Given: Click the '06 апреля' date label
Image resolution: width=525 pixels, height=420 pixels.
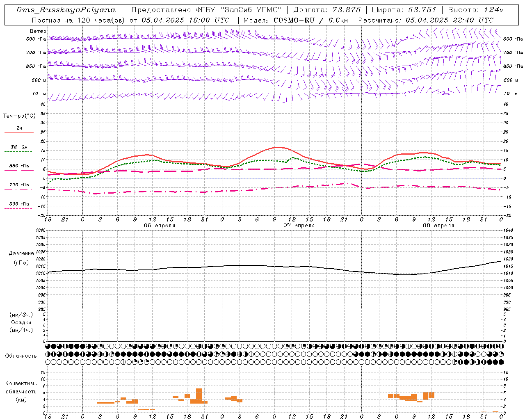Looking at the screenshot, I should point(159,226).
